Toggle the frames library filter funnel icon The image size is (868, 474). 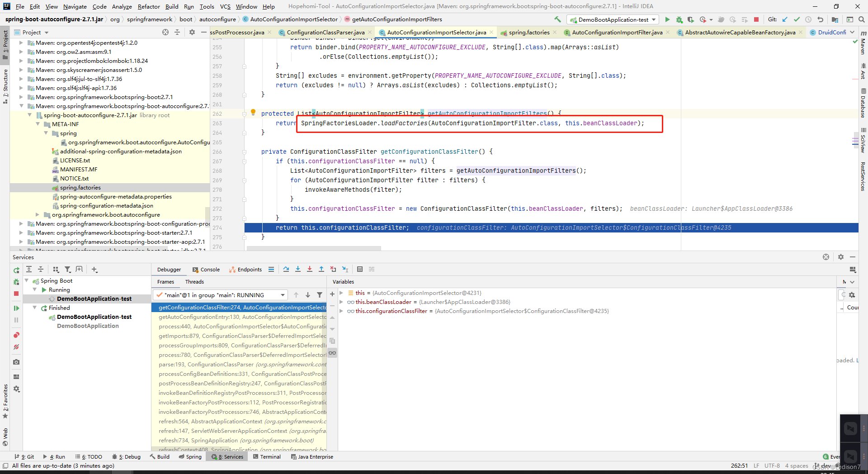click(320, 295)
